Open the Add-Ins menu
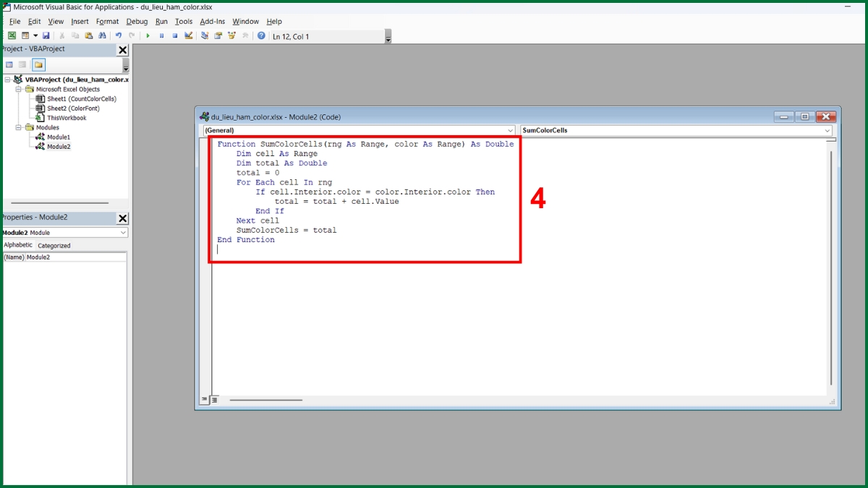This screenshot has width=868, height=488. click(213, 22)
